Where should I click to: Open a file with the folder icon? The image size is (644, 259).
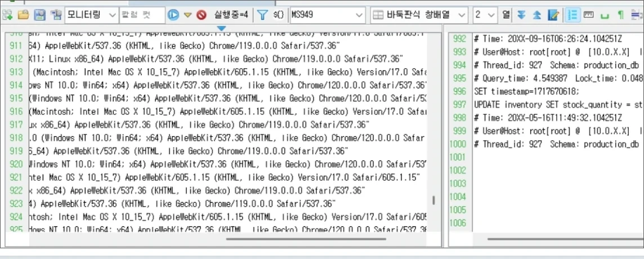pyautogui.click(x=24, y=15)
